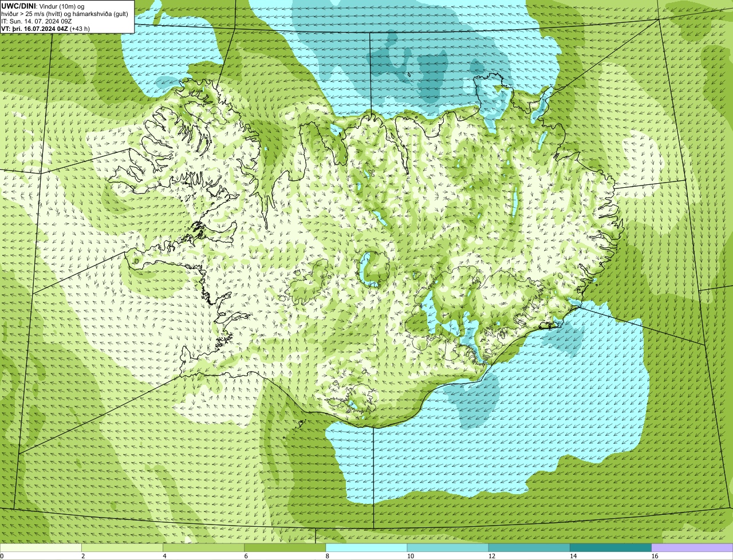Image resolution: width=733 pixels, height=560 pixels.
Task: Click the legend tick label '8'
Action: pyautogui.click(x=327, y=556)
